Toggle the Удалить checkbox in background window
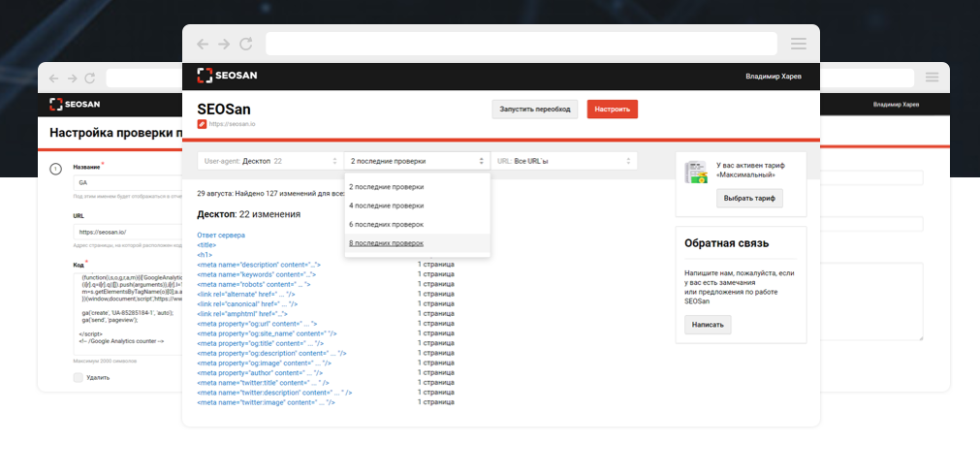Image resolution: width=980 pixels, height=474 pixels. tap(79, 377)
